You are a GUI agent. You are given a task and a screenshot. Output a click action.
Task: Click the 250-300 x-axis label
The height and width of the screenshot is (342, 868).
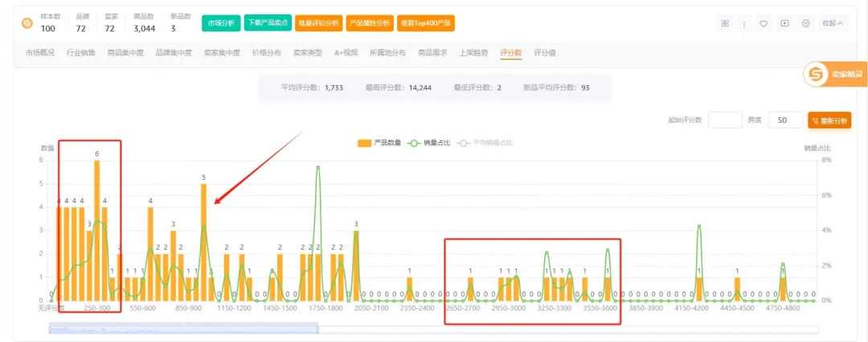97,307
